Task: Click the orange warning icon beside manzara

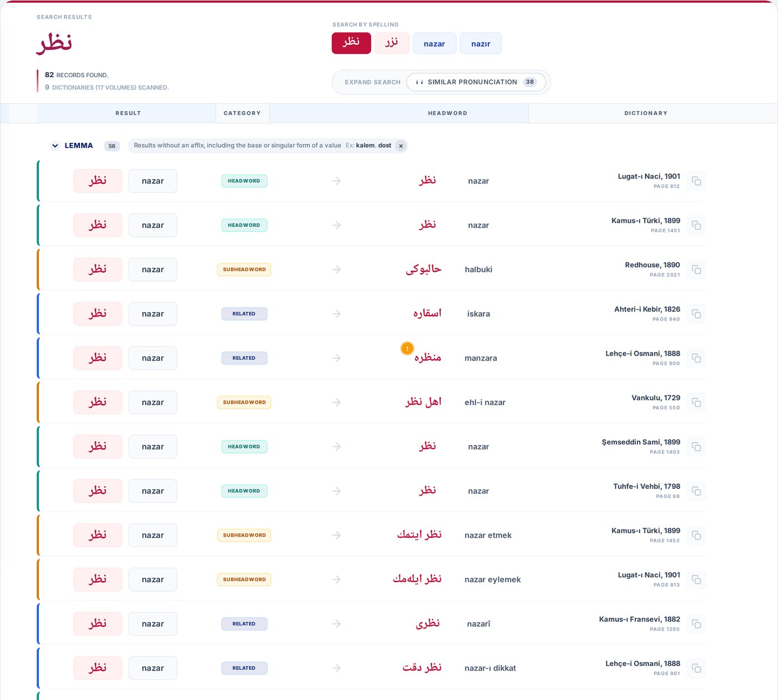Action: tap(407, 348)
